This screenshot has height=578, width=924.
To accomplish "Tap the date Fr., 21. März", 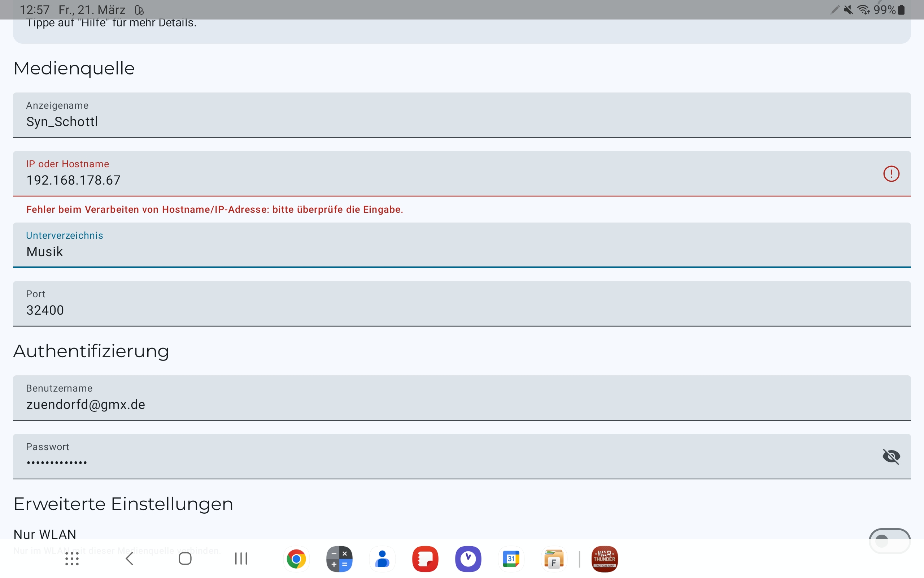I will click(92, 9).
